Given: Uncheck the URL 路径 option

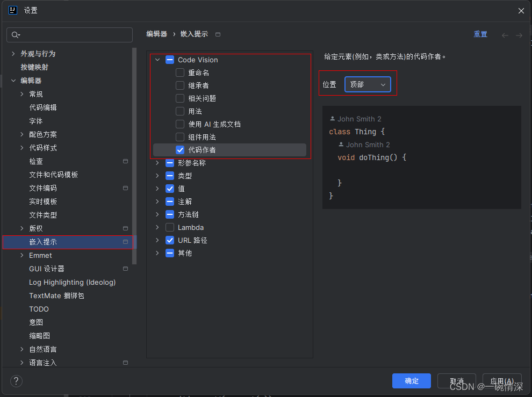Looking at the screenshot, I should (x=170, y=240).
